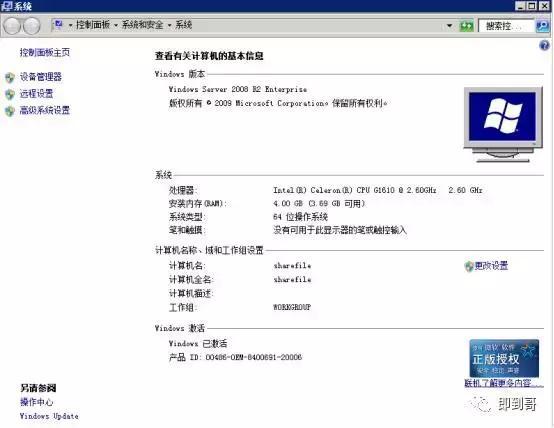Click the sharefile value beside 计算机全名

coord(292,280)
